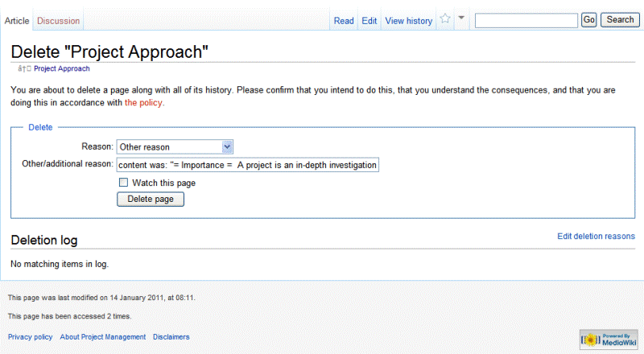Click into Other/additional reason text field

(248, 165)
